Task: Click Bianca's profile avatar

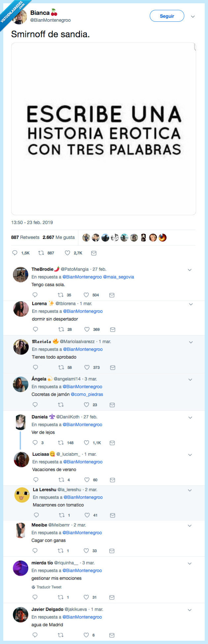Action: coord(19,16)
